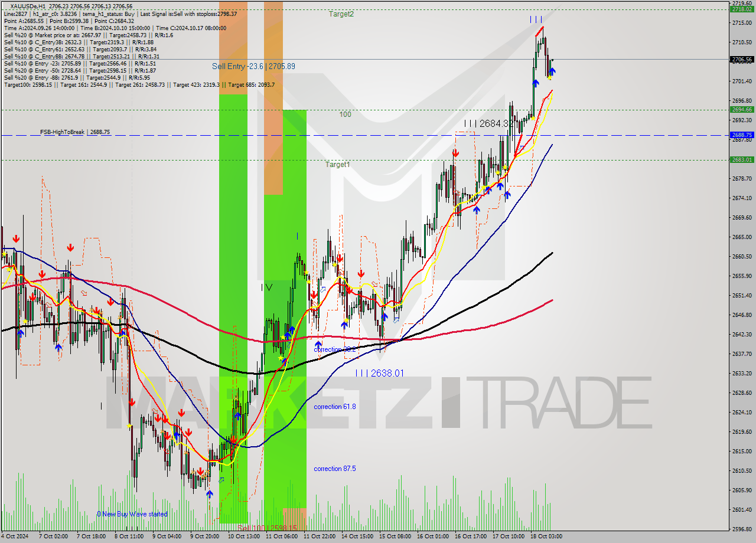Click the 2715.00 price scale value
Viewport: 756px width, 543px height.
pos(742,23)
